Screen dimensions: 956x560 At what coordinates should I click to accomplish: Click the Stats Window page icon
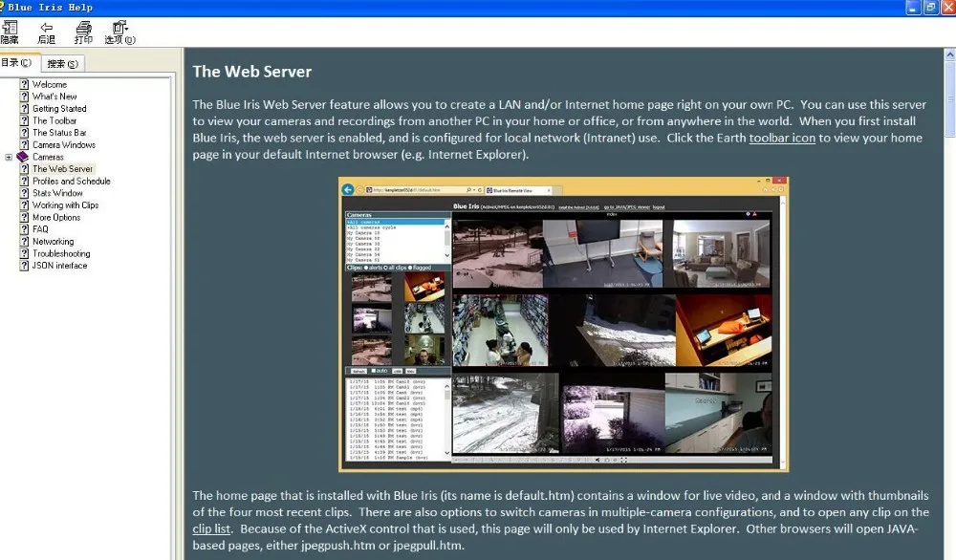click(25, 193)
